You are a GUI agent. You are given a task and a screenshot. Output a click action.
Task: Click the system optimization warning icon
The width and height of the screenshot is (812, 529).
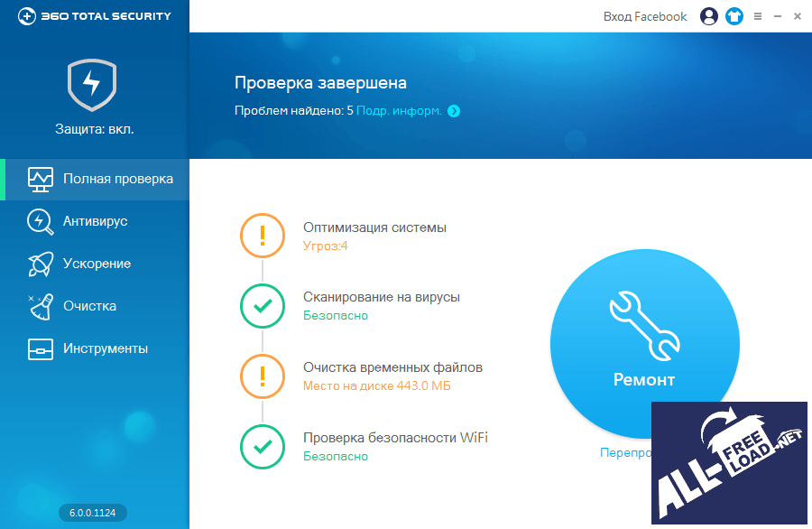[x=263, y=236]
